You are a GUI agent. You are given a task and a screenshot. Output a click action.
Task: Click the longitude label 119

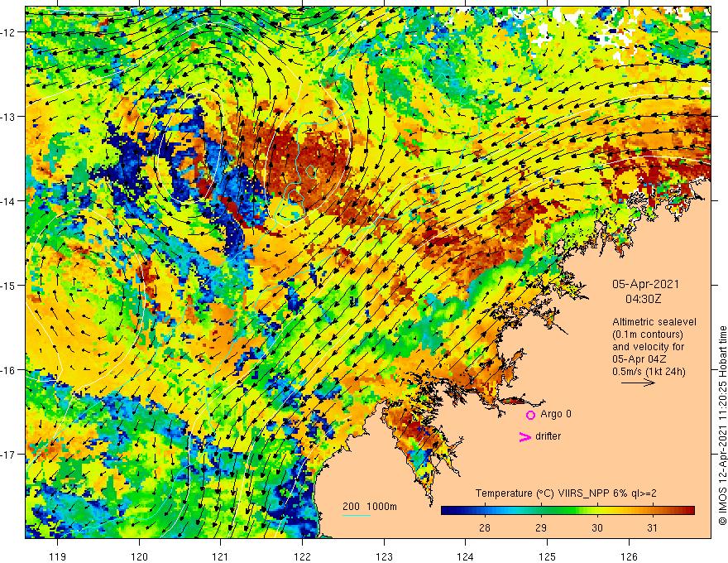(58, 556)
